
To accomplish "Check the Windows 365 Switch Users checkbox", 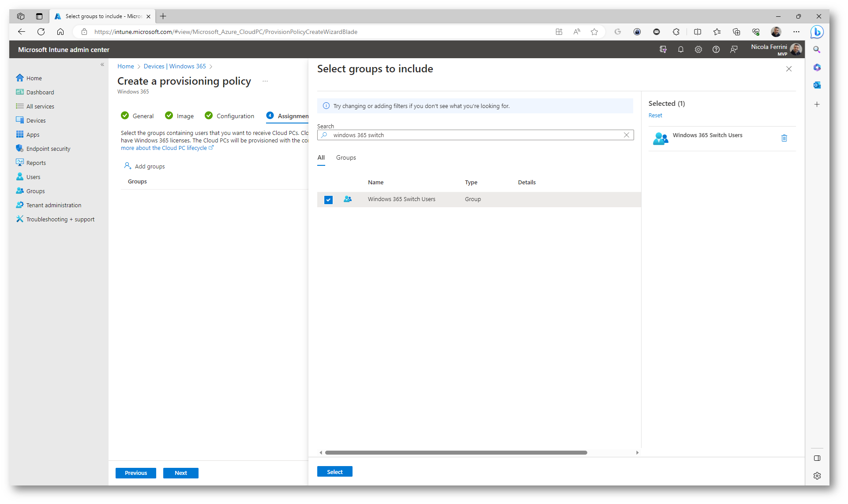I will point(328,200).
